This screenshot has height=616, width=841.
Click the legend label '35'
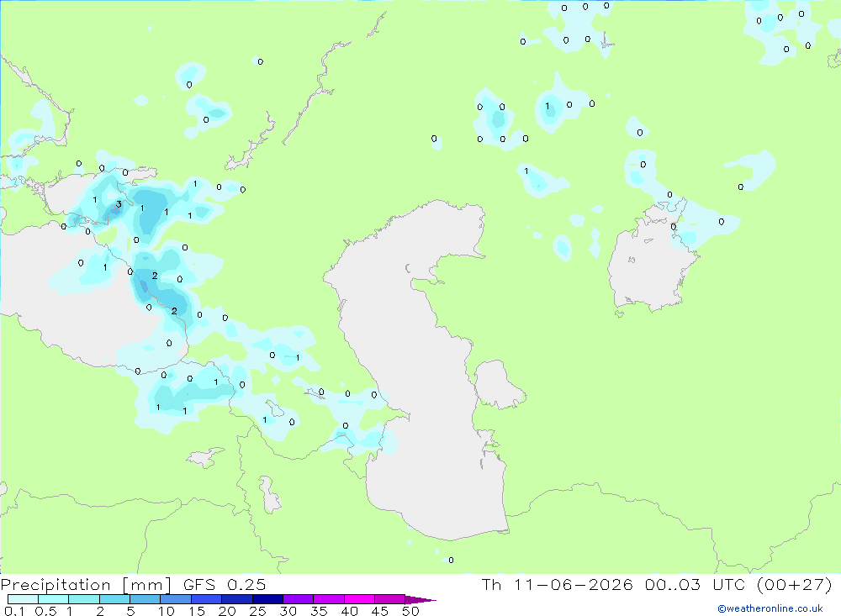click(319, 611)
